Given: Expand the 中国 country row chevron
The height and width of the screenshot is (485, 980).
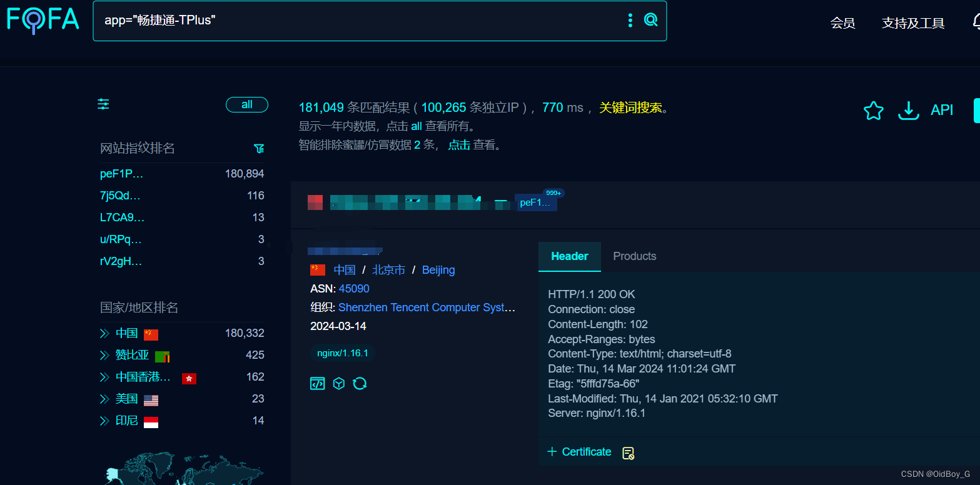Looking at the screenshot, I should pos(104,333).
